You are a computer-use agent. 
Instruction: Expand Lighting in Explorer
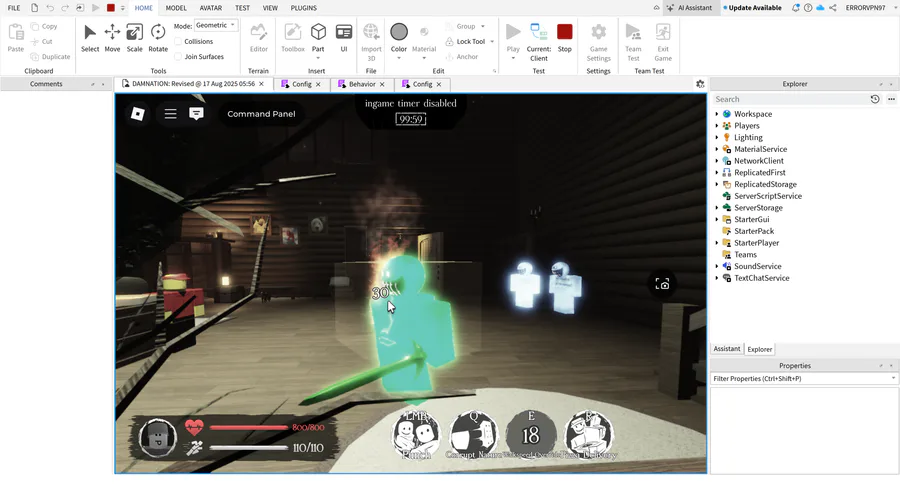pos(716,138)
